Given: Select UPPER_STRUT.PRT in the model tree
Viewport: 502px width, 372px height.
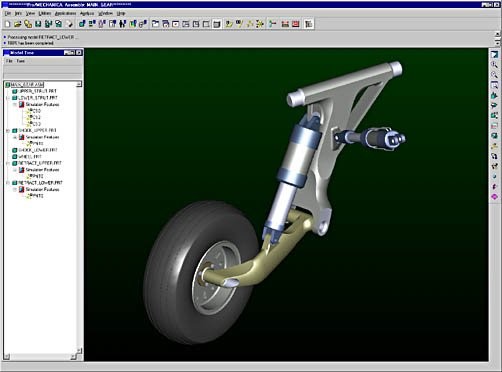Looking at the screenshot, I should 38,91.
